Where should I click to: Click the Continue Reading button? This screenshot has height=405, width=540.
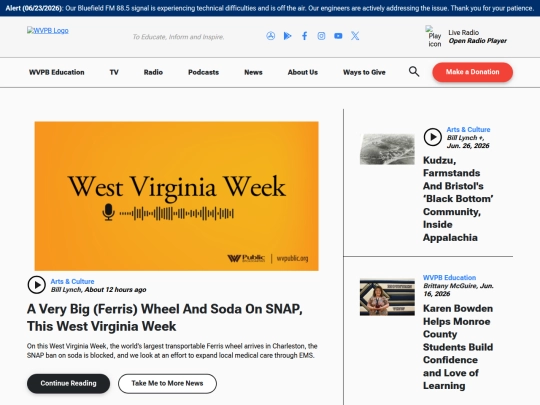coord(69,383)
